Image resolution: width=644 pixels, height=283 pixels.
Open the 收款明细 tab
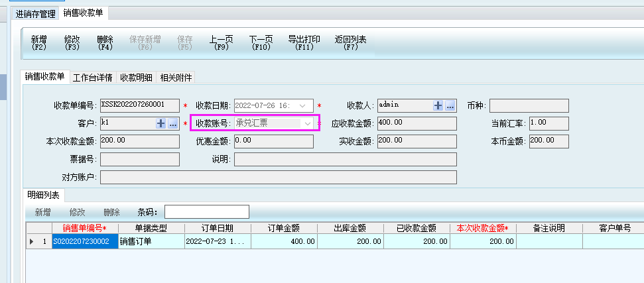137,78
